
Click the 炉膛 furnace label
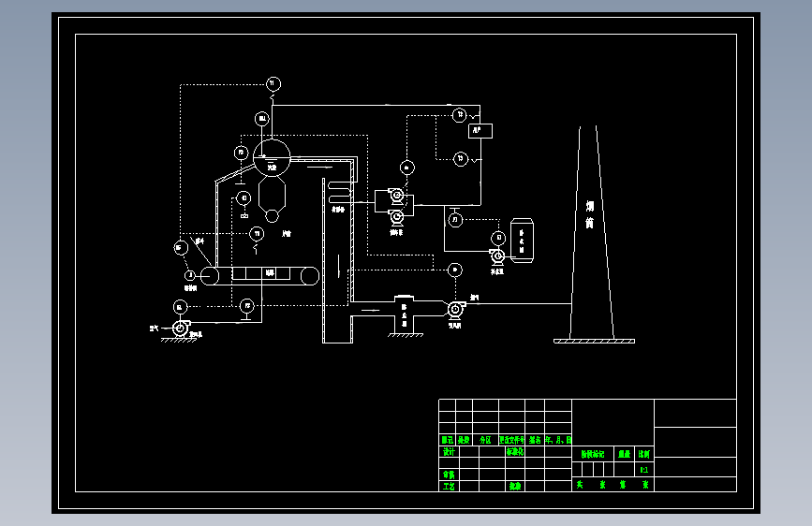coord(287,233)
